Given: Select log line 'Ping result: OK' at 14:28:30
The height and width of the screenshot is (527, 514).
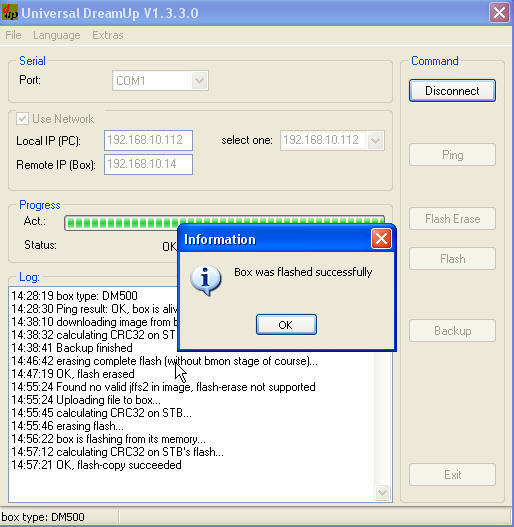Looking at the screenshot, I should click(x=94, y=309).
